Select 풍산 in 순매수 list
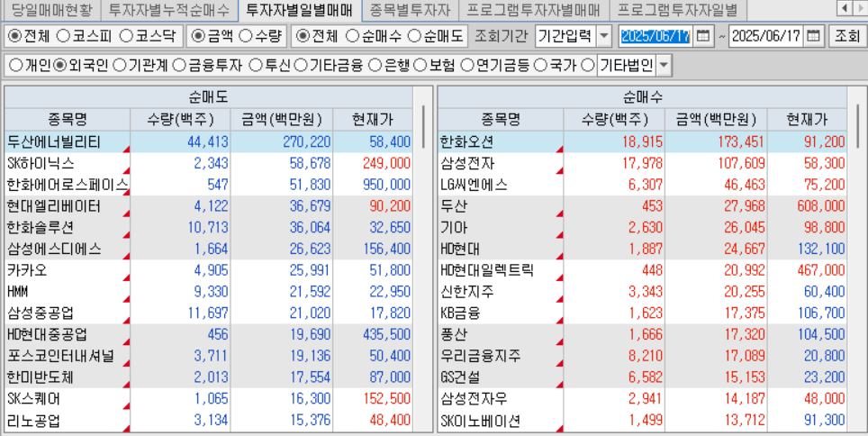This screenshot has height=436, width=868. [642, 334]
